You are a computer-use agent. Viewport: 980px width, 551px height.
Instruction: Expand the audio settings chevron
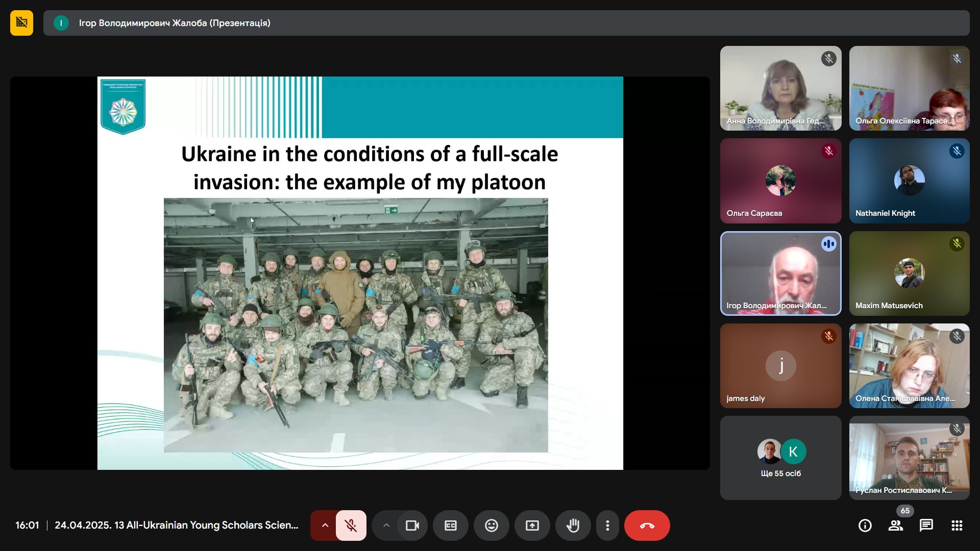point(325,525)
